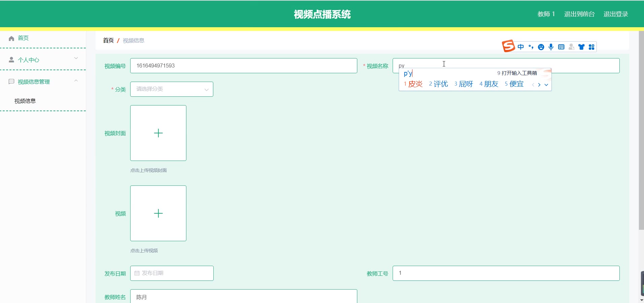Open the Sogou toolbox grid icon
This screenshot has height=303, width=644.
[592, 47]
